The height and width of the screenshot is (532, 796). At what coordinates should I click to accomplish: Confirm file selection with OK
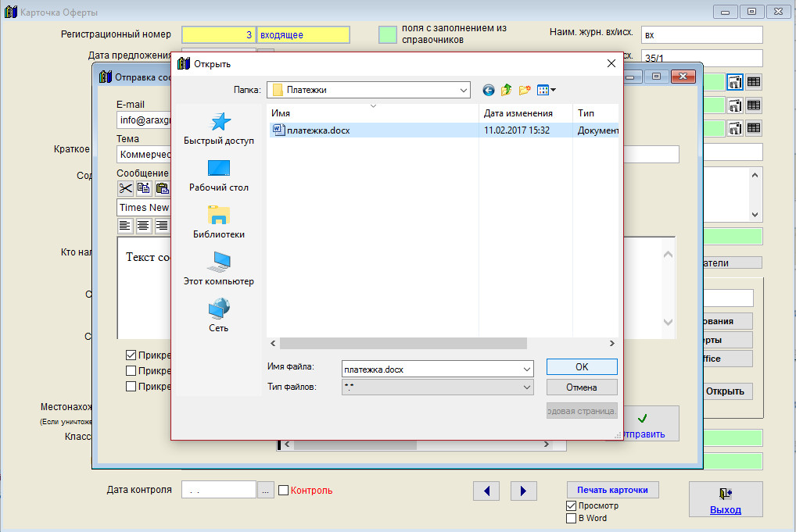582,366
